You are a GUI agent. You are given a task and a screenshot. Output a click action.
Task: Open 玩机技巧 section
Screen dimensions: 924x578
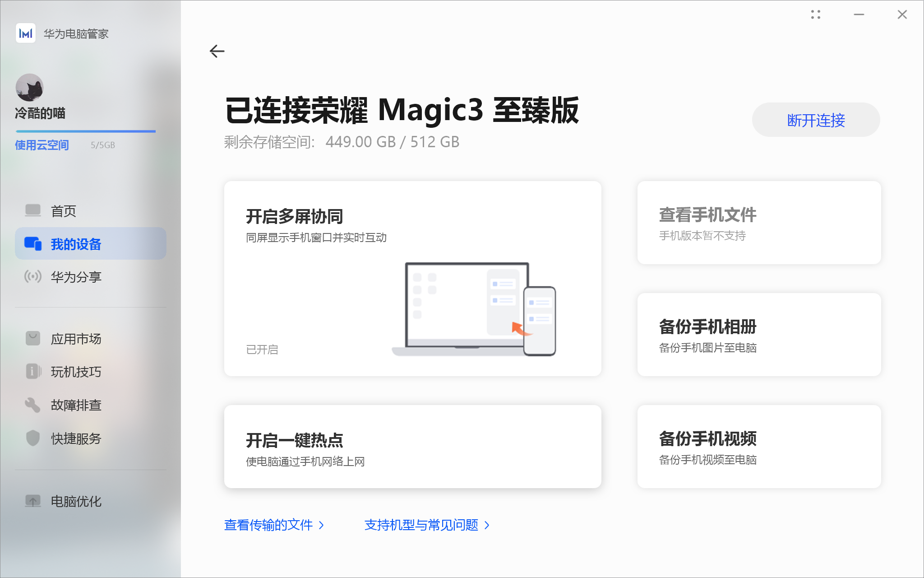[91, 371]
